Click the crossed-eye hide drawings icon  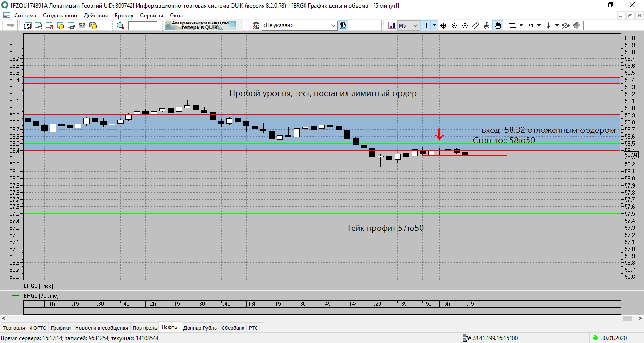point(566,25)
